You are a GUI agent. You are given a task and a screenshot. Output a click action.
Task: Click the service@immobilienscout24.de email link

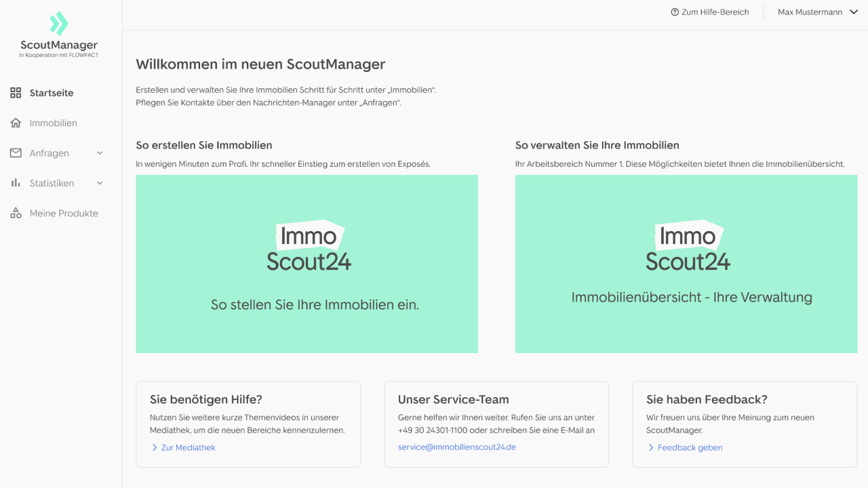456,447
